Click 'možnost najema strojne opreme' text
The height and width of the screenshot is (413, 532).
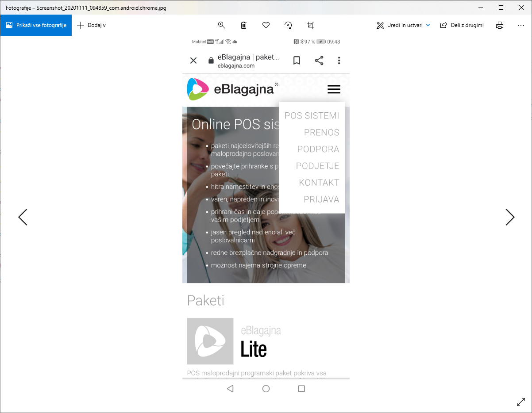[258, 265]
